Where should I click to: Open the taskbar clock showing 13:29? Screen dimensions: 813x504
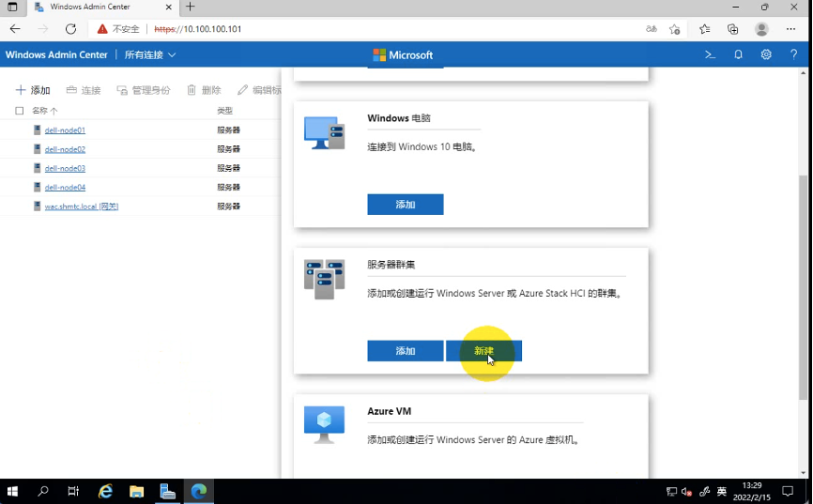coord(752,491)
